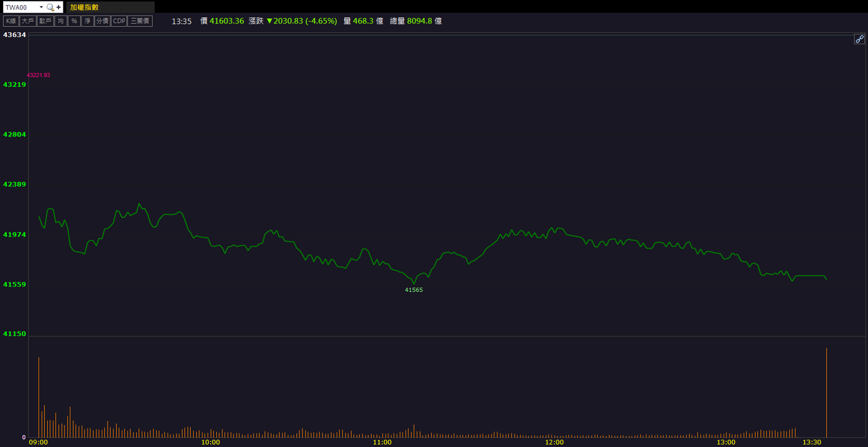Toggle the 散戶 indicator
868x447 pixels.
[x=45, y=21]
